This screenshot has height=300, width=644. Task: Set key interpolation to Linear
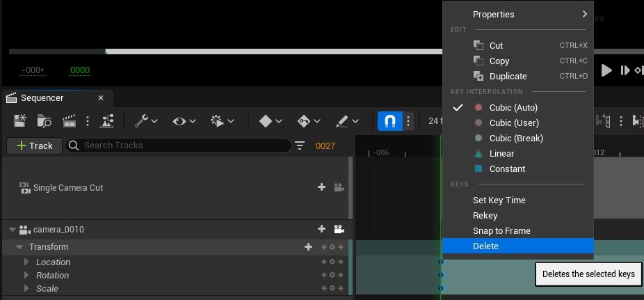point(501,154)
